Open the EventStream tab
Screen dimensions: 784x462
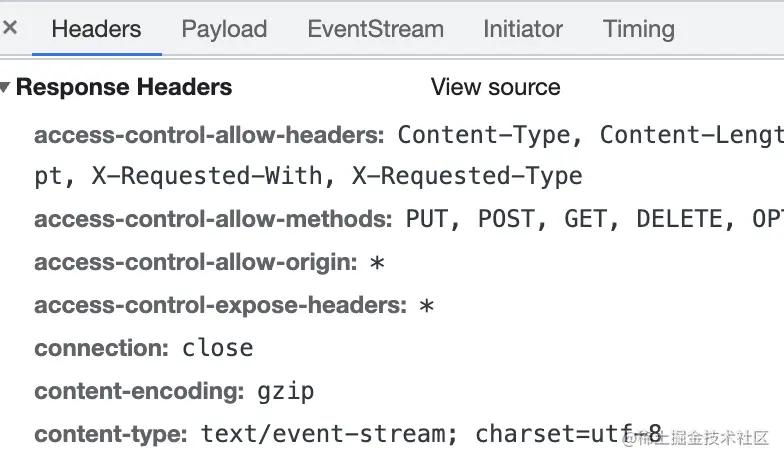click(375, 29)
